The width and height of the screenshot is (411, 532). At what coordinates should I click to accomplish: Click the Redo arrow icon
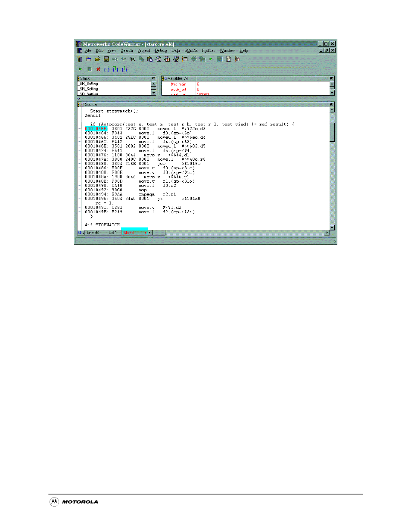click(124, 59)
